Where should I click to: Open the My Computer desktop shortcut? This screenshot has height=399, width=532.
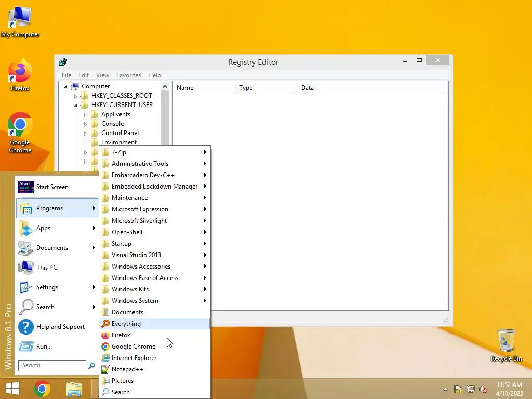20,22
